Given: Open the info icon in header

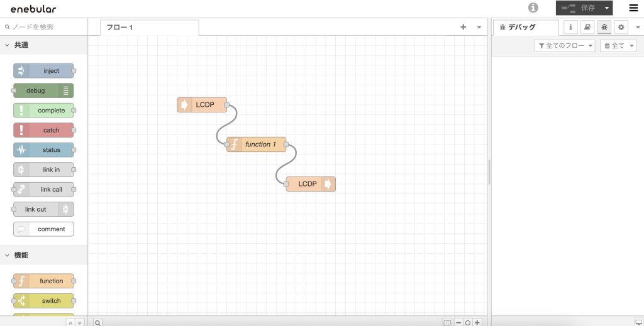Looking at the screenshot, I should click(x=533, y=8).
